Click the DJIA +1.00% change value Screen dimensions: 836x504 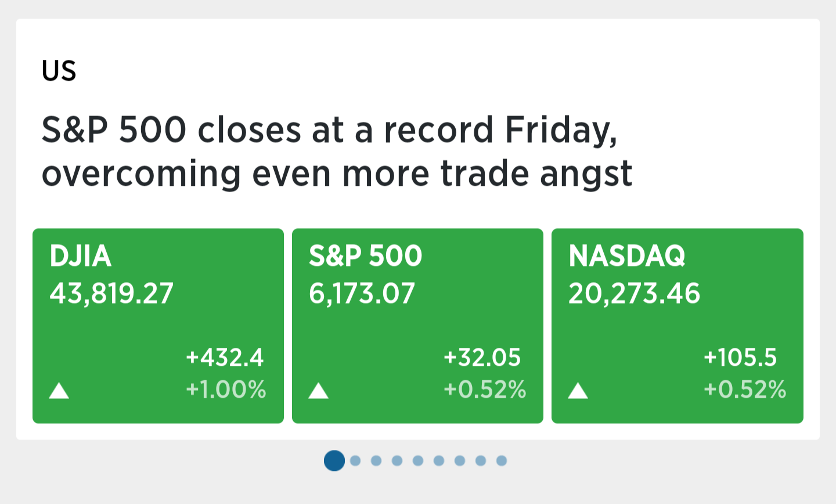[226, 389]
